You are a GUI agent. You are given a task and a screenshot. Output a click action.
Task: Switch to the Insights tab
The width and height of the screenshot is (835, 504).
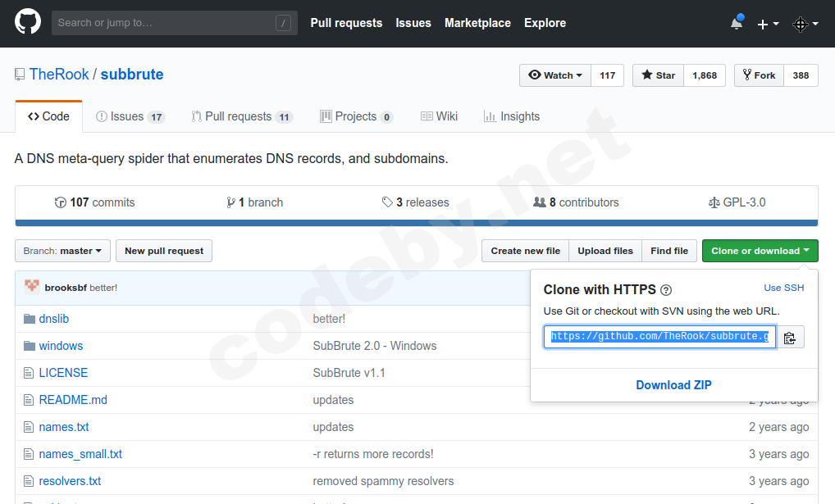point(512,116)
